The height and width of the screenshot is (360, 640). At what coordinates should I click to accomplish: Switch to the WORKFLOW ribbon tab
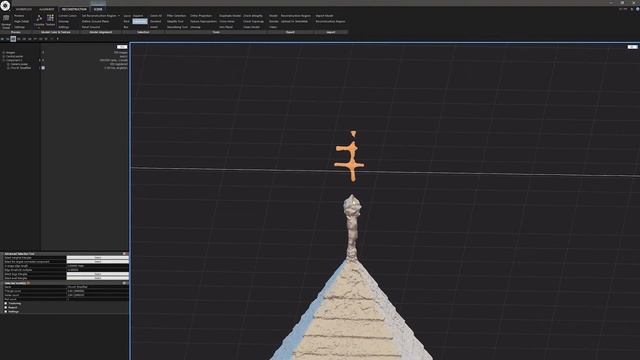[x=24, y=9]
